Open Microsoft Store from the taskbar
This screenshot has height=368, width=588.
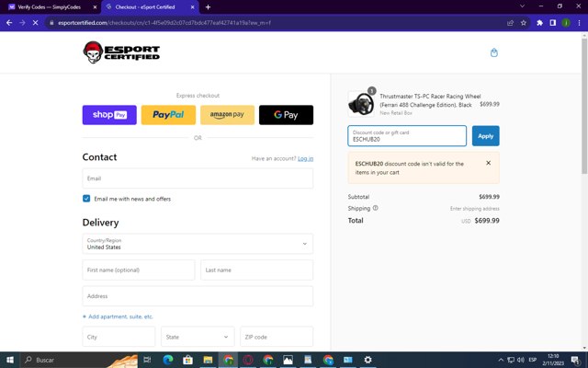tap(187, 360)
